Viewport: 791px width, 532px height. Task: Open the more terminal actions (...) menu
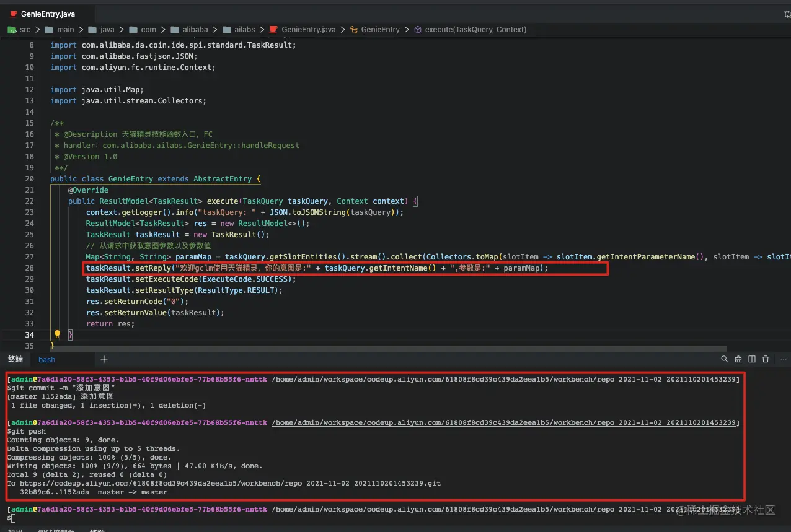[x=783, y=359]
